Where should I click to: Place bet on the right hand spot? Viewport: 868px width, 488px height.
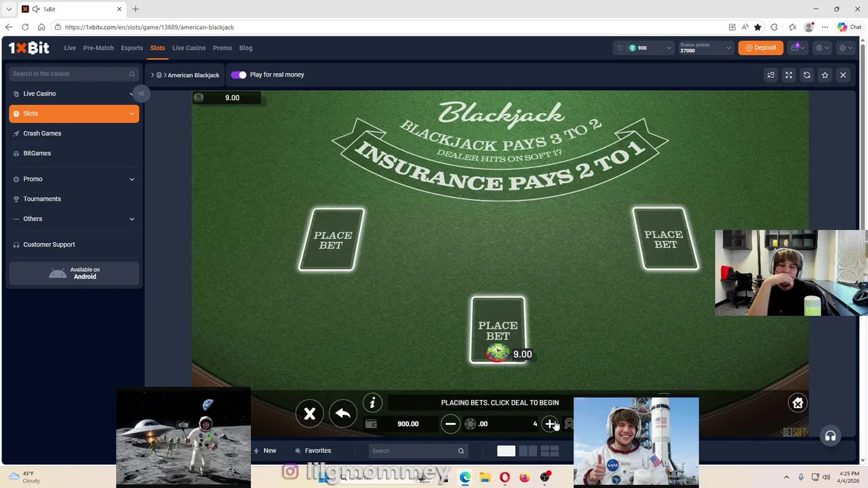665,239
